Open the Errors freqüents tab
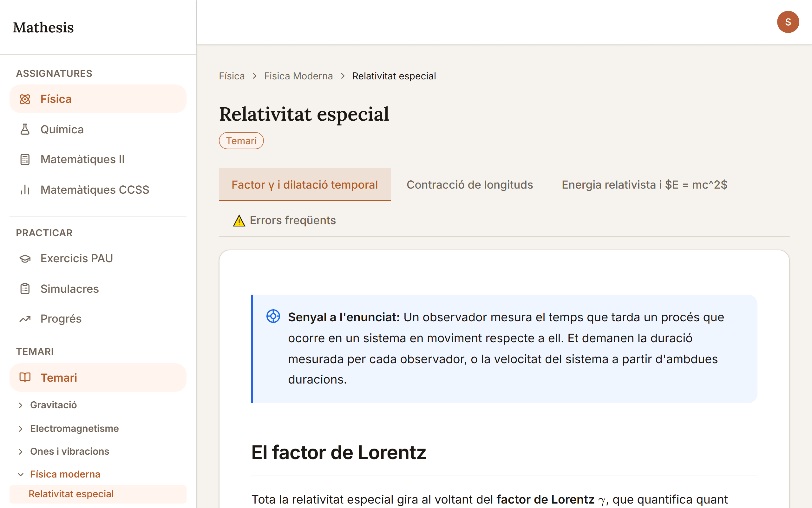 click(x=285, y=220)
